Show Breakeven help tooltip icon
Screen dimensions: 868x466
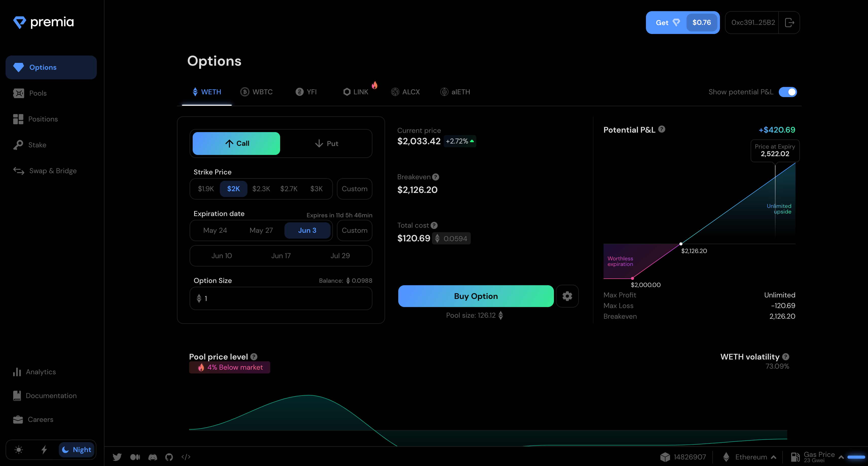[436, 177]
